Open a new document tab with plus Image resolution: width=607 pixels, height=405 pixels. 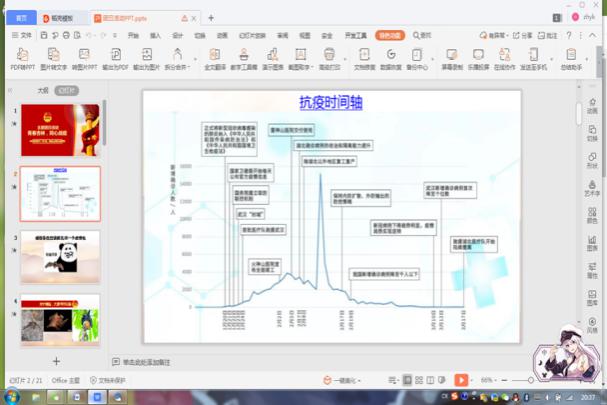[x=211, y=18]
